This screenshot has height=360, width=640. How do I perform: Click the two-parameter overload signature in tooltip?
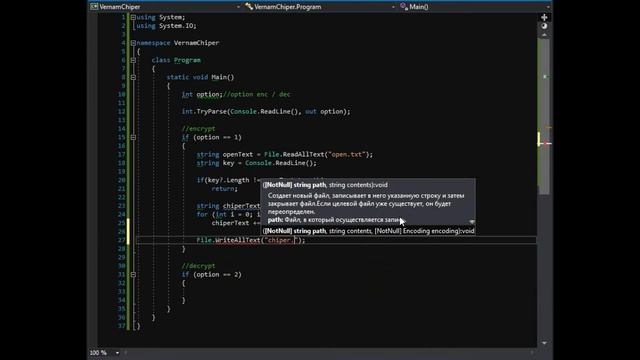pos(325,185)
